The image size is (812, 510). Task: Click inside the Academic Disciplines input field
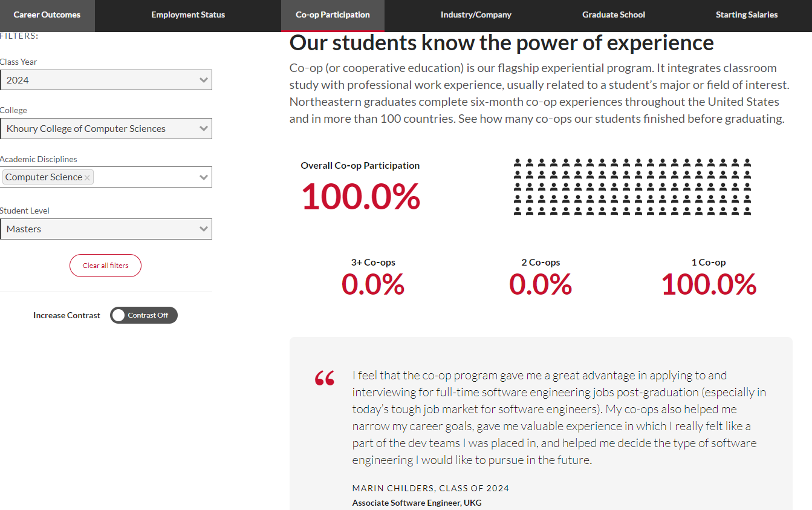coord(145,177)
